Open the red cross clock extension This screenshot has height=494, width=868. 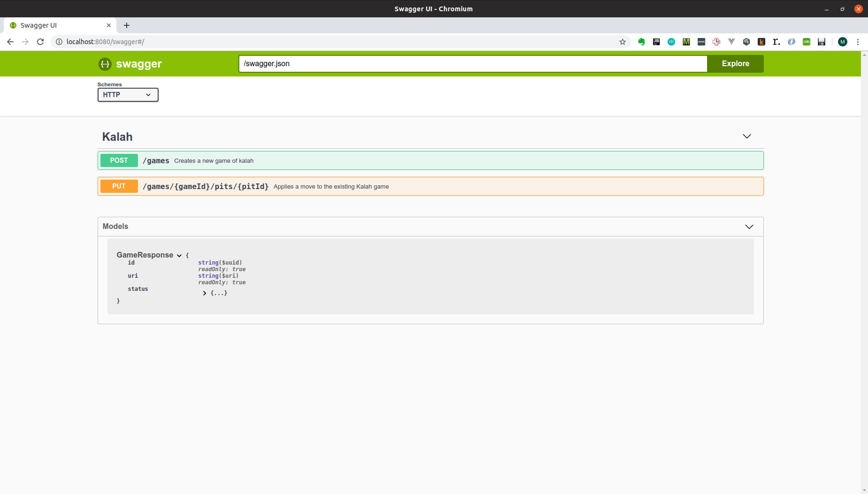coord(716,42)
